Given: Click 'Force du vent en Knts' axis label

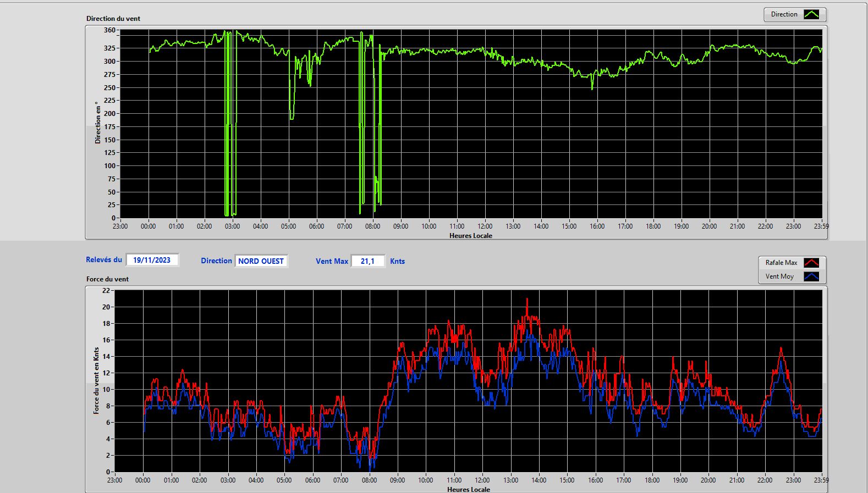Looking at the screenshot, I should pos(96,380).
